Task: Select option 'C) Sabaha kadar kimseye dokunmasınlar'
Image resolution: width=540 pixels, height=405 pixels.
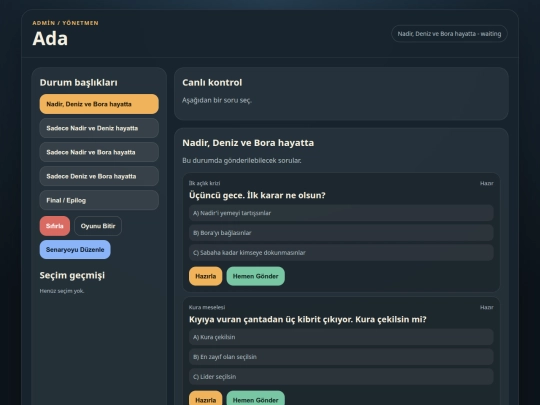Action: tap(341, 253)
